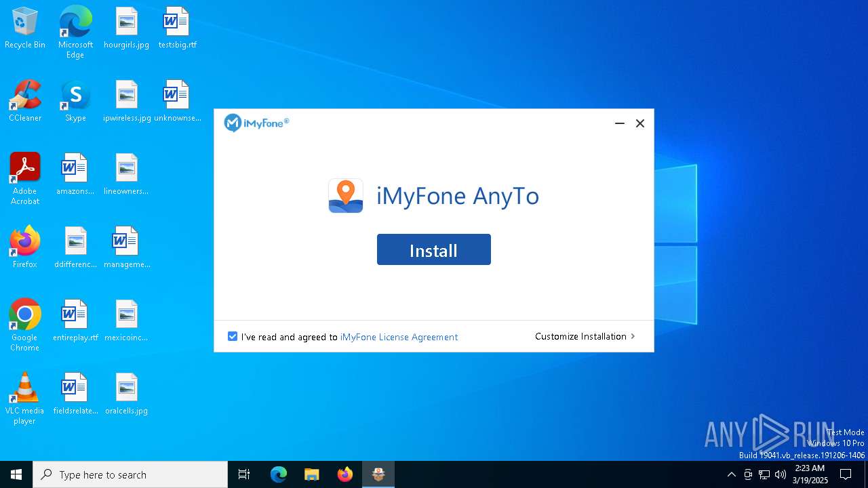Select ipwireless.jpg on the desktop
This screenshot has width=868, height=488.
point(127,102)
